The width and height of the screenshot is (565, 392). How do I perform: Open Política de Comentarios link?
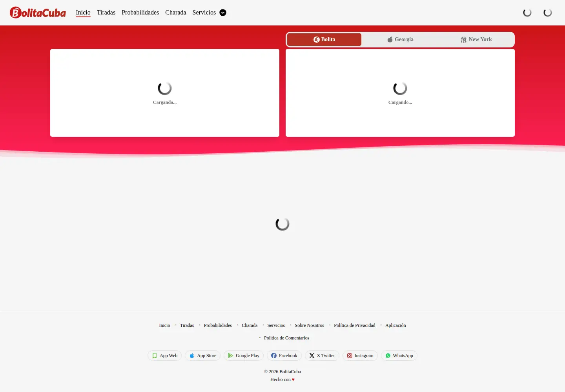click(x=286, y=338)
